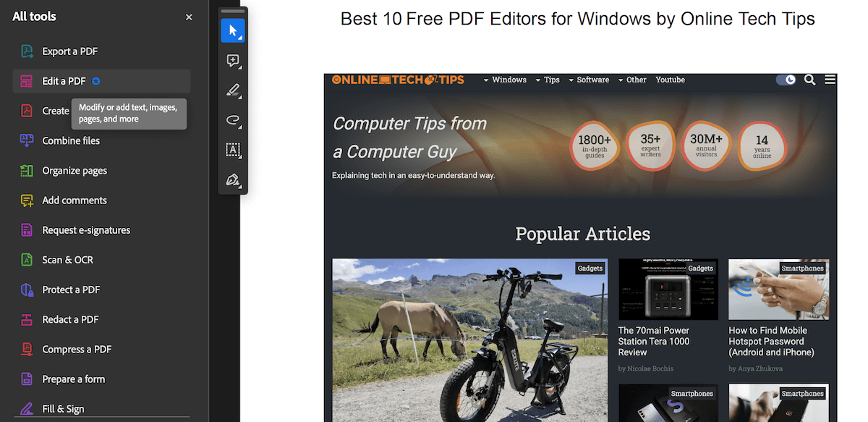Viewport: 868px width, 422px height.
Task: Expand the Windows dropdown in site navigation
Action: [x=505, y=80]
